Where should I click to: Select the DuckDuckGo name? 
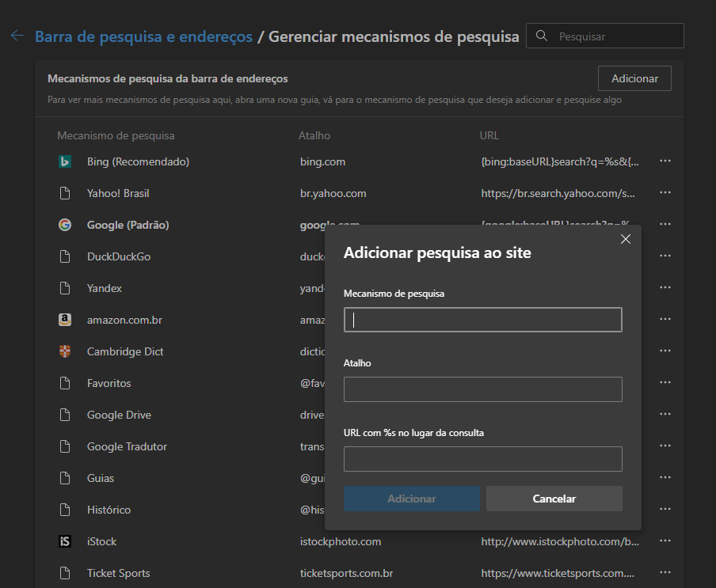click(119, 257)
